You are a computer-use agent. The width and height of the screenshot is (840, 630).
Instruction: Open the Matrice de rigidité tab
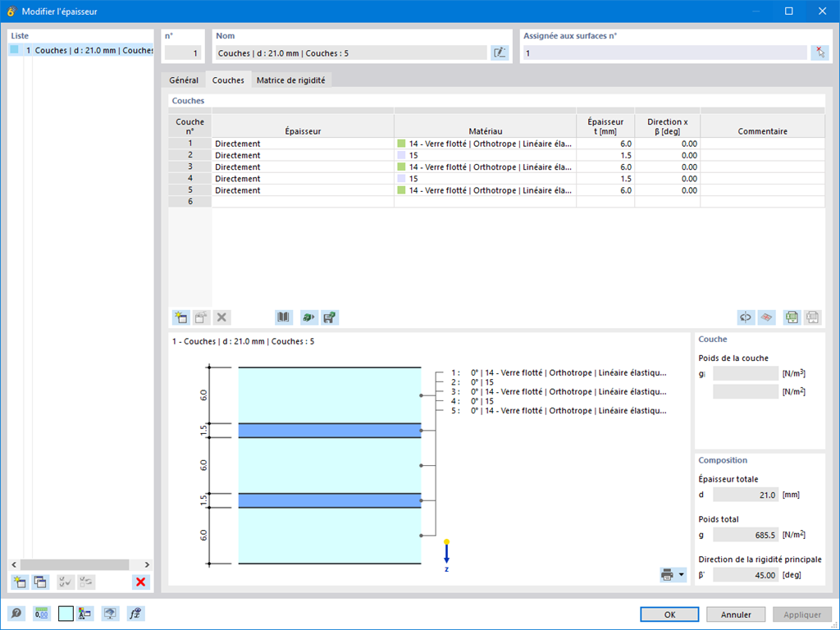291,80
